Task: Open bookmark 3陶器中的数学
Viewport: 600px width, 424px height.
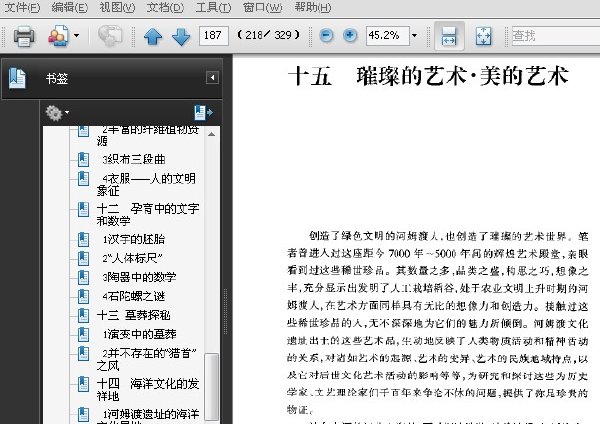Action: point(139,277)
